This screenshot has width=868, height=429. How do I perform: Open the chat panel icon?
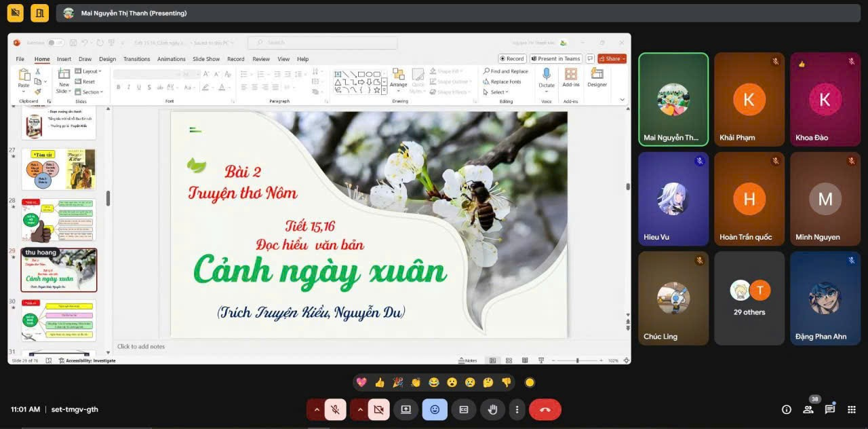(829, 409)
